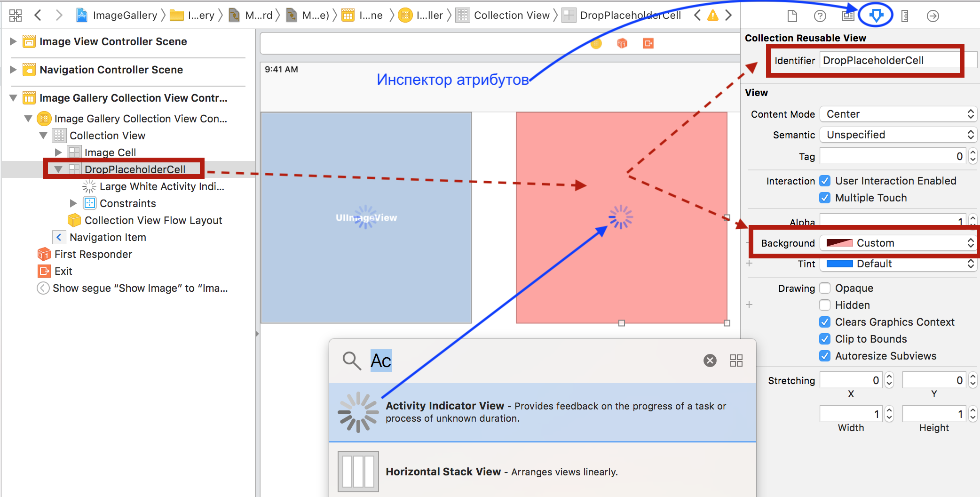This screenshot has width=980, height=497.
Task: Expand Navigation Controller Scene
Action: tap(13, 70)
